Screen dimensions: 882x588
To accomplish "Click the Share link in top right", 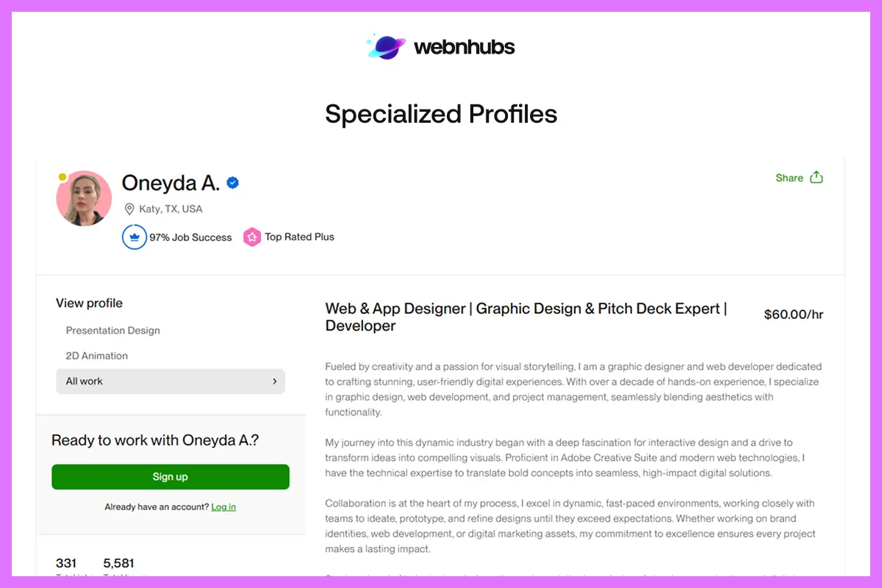I will point(788,177).
